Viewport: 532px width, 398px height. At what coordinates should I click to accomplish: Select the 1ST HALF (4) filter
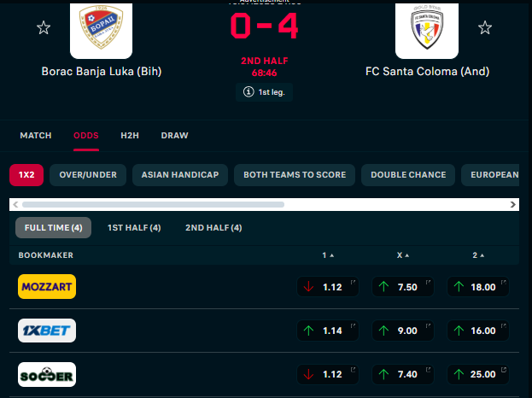click(134, 228)
